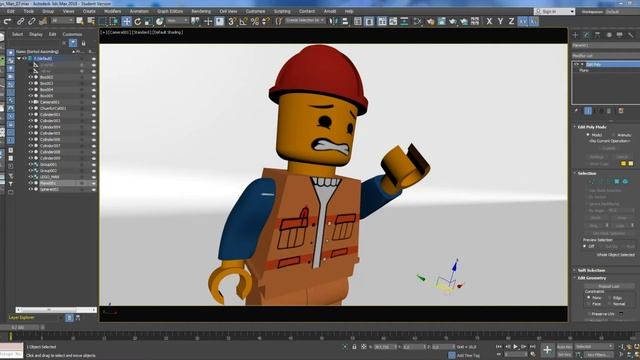Open the Modifiers menu
640x360 pixels.
tap(112, 11)
